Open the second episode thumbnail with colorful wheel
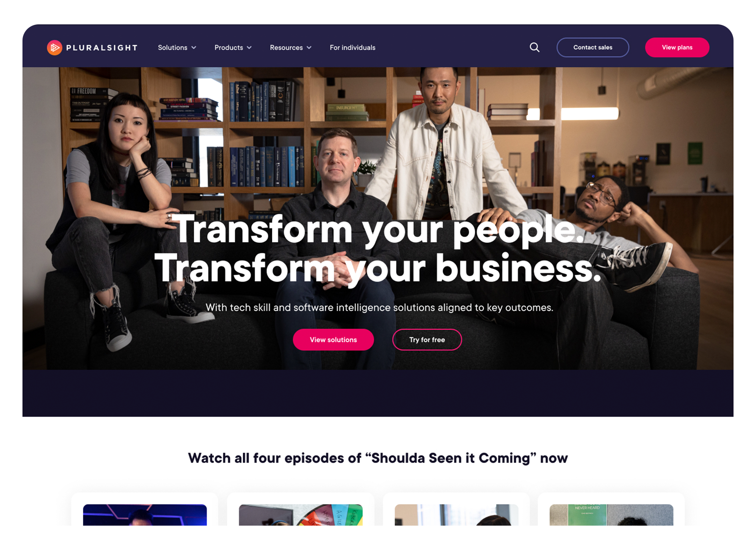 [301, 515]
